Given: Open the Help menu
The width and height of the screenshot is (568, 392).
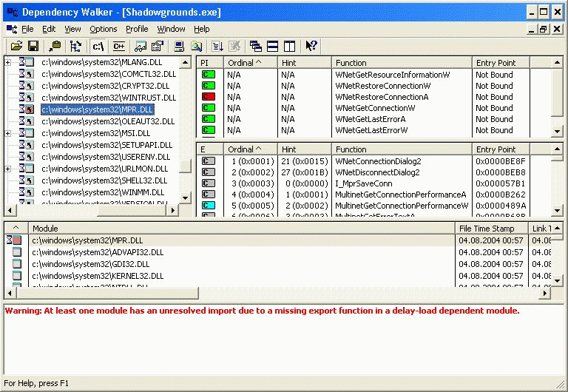Looking at the screenshot, I should coord(201,29).
